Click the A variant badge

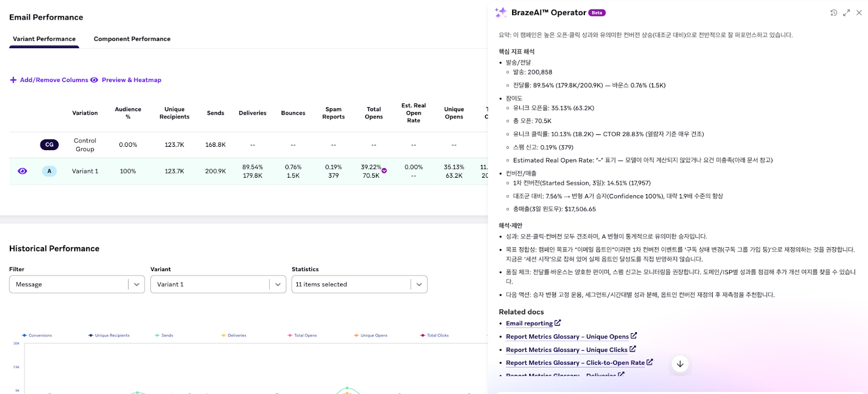point(49,171)
